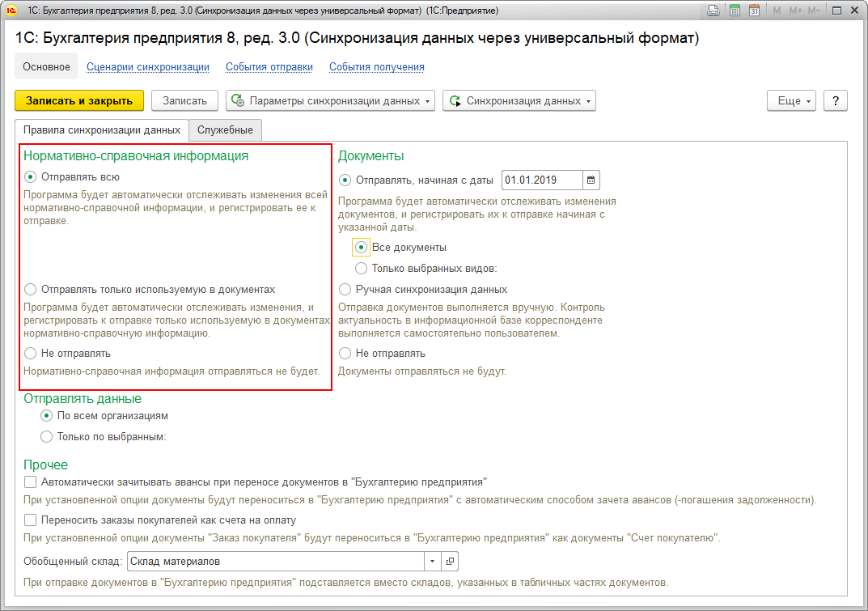Screen dimensions: 868x611
Task: Open the calendar icon in the title bar
Action: [x=754, y=11]
